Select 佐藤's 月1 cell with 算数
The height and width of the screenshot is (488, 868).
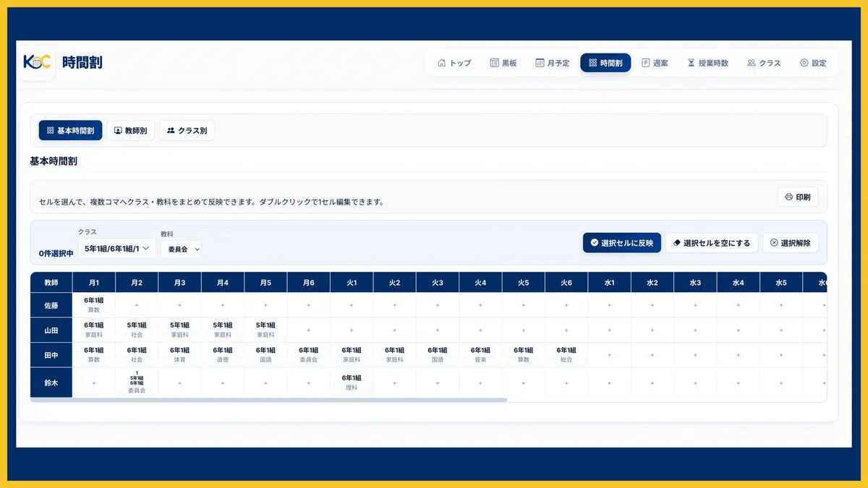pos(93,305)
